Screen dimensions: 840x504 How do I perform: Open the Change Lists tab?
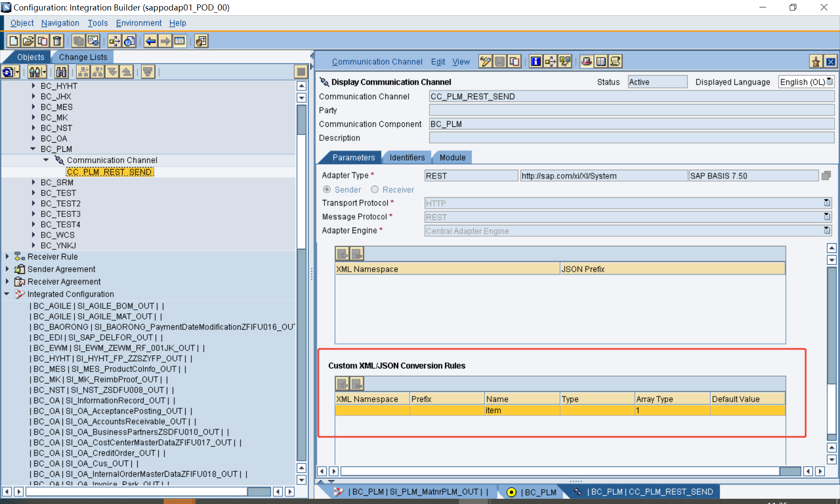pos(83,57)
